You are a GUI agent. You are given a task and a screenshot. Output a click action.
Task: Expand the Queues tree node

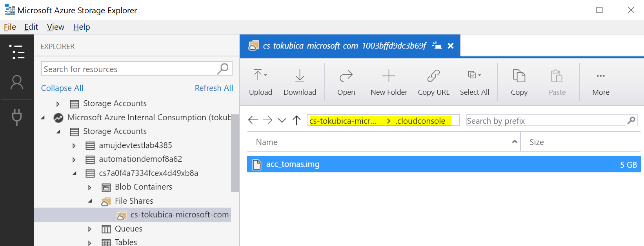(90, 229)
